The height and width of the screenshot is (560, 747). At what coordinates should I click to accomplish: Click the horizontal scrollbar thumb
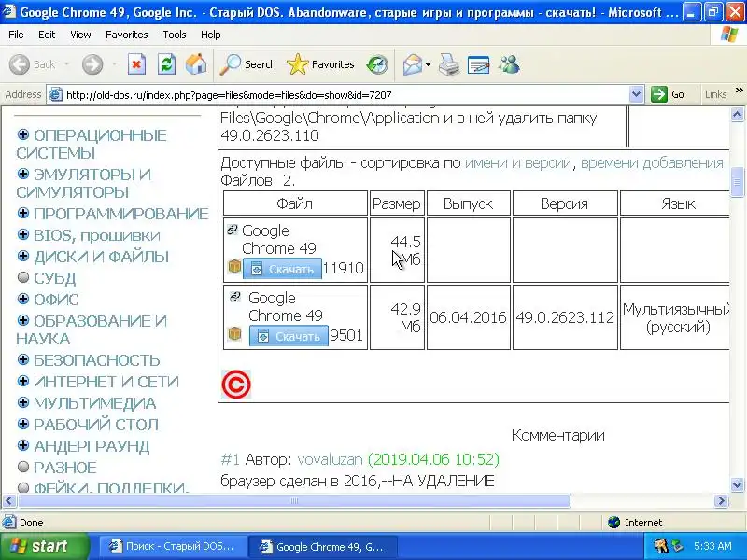pos(294,500)
